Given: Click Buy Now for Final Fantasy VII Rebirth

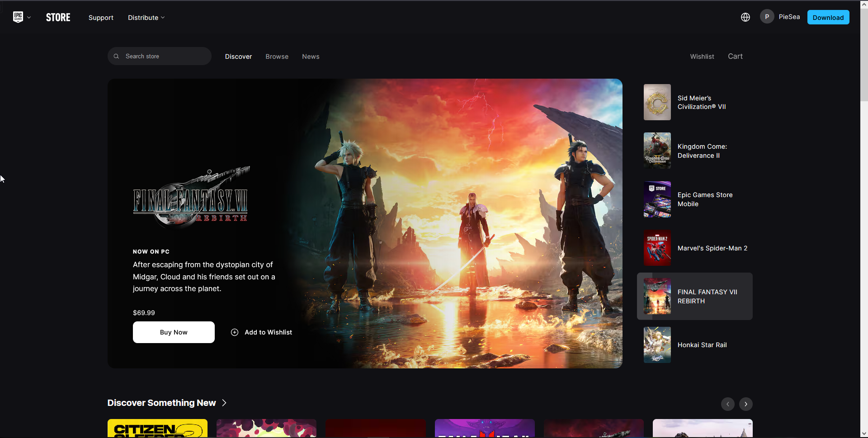Looking at the screenshot, I should pos(174,332).
